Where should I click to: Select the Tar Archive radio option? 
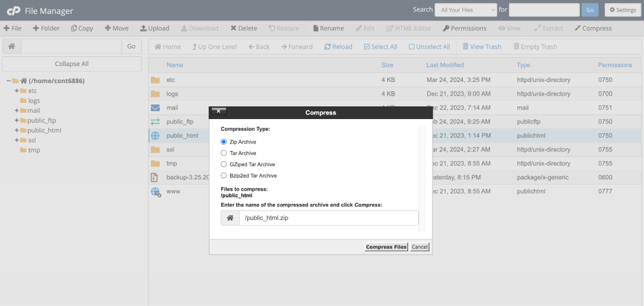point(224,153)
